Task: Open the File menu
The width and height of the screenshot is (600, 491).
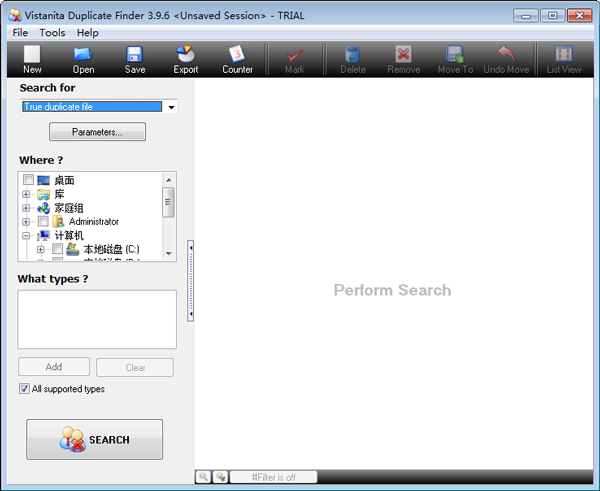Action: click(x=20, y=33)
